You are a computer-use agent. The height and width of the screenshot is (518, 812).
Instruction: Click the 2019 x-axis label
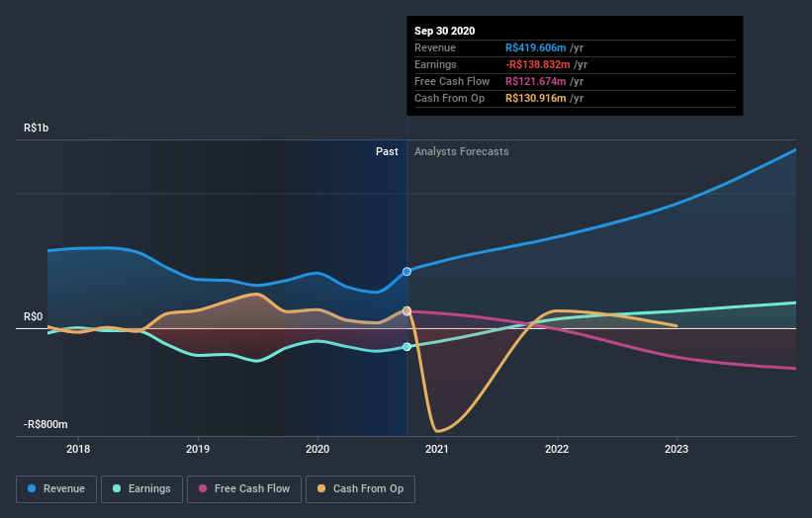coord(198,449)
